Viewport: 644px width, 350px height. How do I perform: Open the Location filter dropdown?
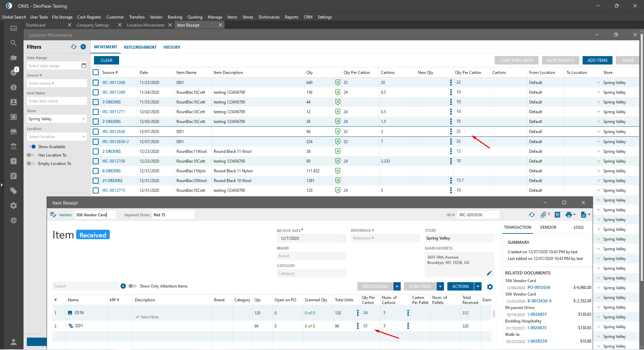84,137
